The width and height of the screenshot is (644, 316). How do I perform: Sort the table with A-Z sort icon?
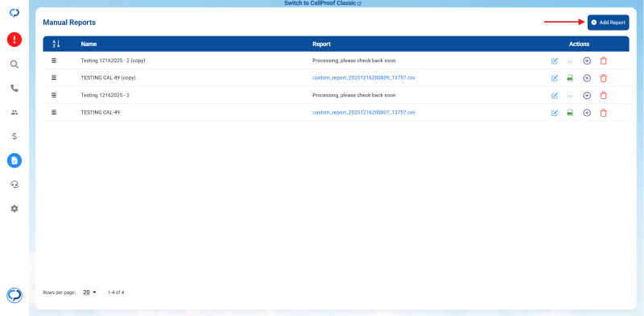click(x=56, y=44)
